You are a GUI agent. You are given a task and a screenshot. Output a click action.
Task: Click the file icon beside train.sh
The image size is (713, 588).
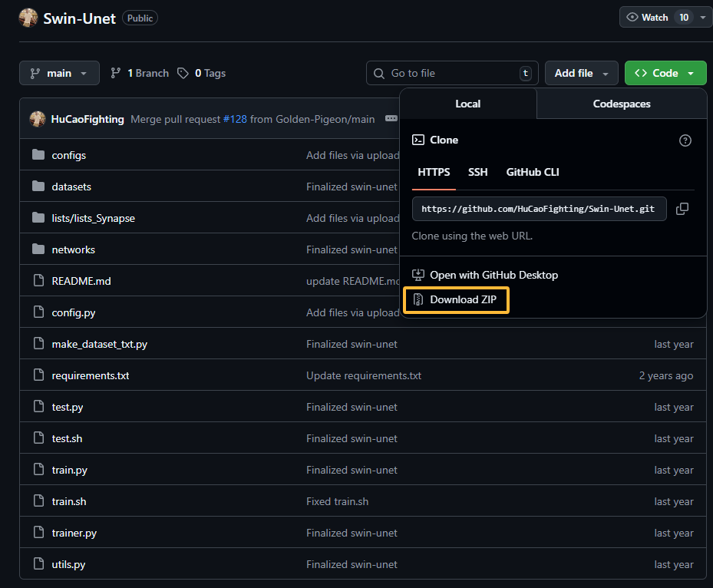point(38,500)
